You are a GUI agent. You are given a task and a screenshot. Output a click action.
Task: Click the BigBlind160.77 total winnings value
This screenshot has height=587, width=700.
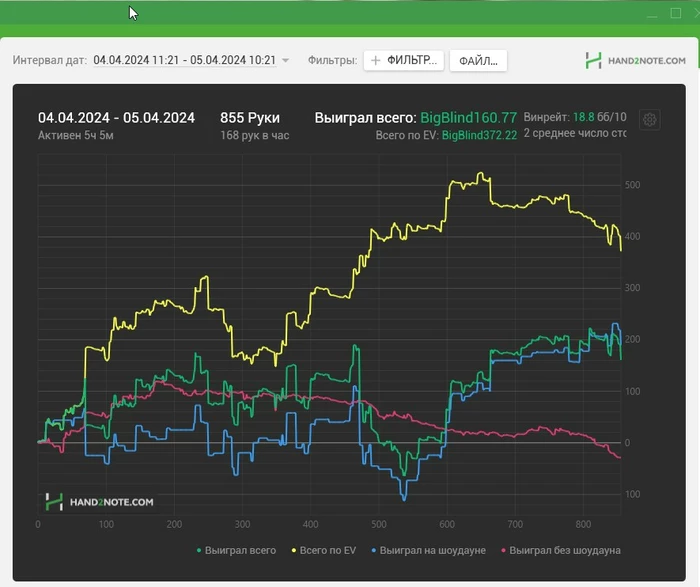pyautogui.click(x=468, y=118)
